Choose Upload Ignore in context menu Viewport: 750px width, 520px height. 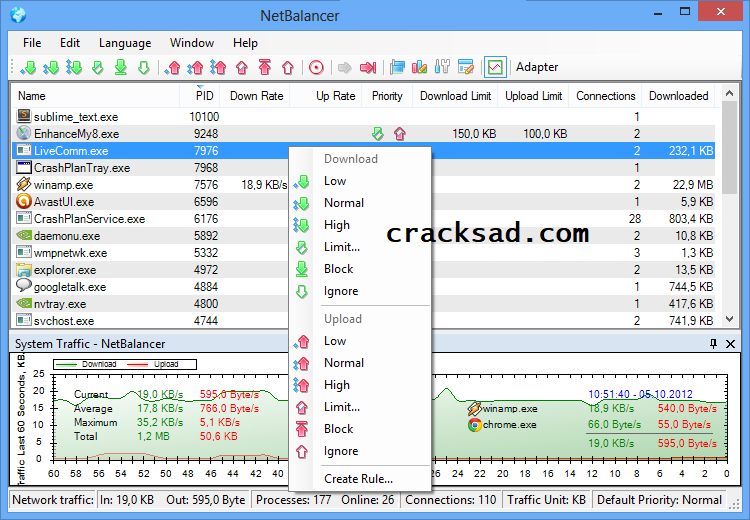[x=360, y=451]
